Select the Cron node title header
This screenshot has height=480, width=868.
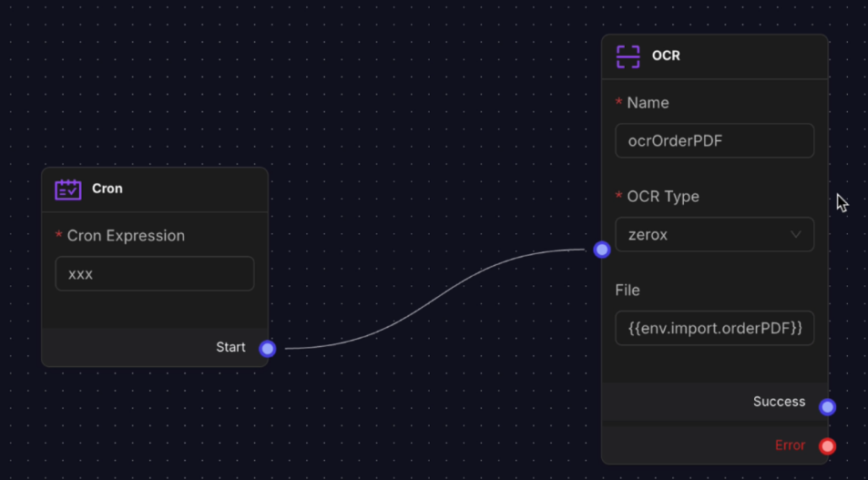pos(155,189)
